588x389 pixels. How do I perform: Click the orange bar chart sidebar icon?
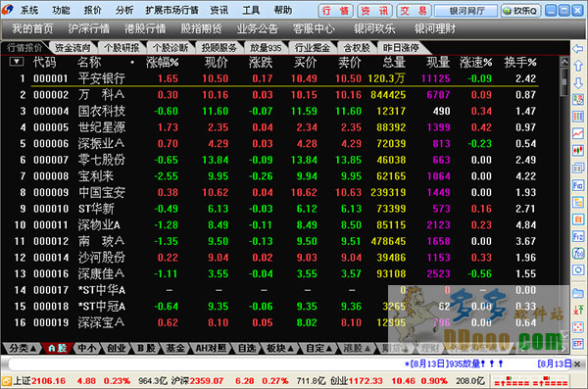[578, 219]
